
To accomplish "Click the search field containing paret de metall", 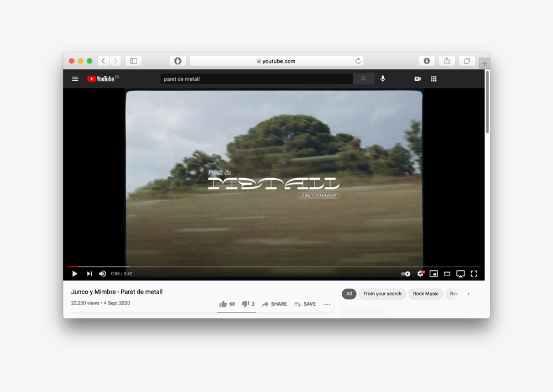I will 257,79.
